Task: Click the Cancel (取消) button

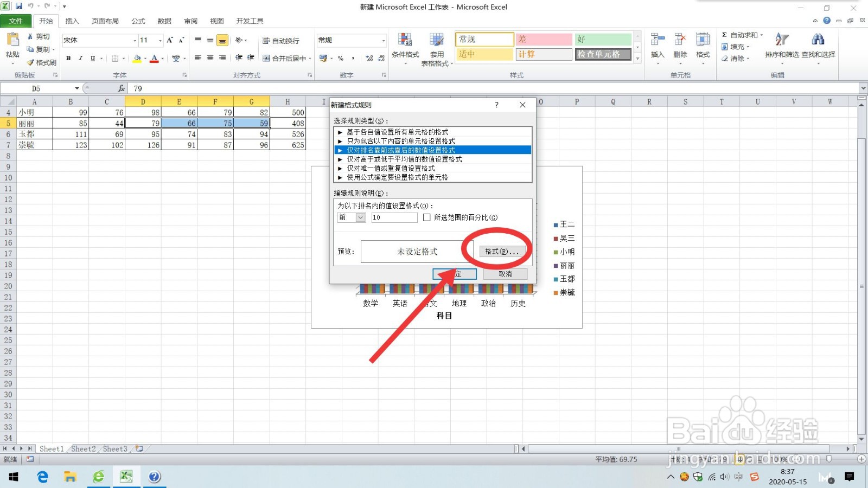Action: (x=505, y=274)
